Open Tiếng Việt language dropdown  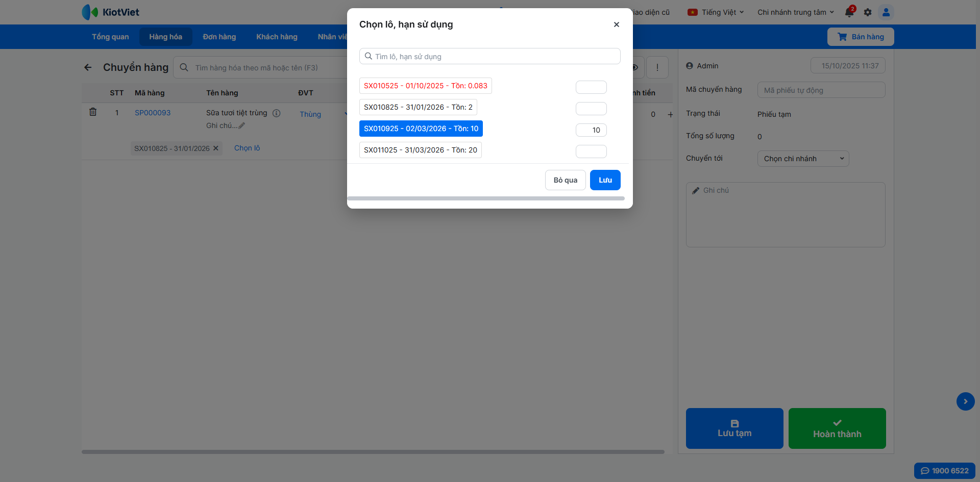coord(716,12)
